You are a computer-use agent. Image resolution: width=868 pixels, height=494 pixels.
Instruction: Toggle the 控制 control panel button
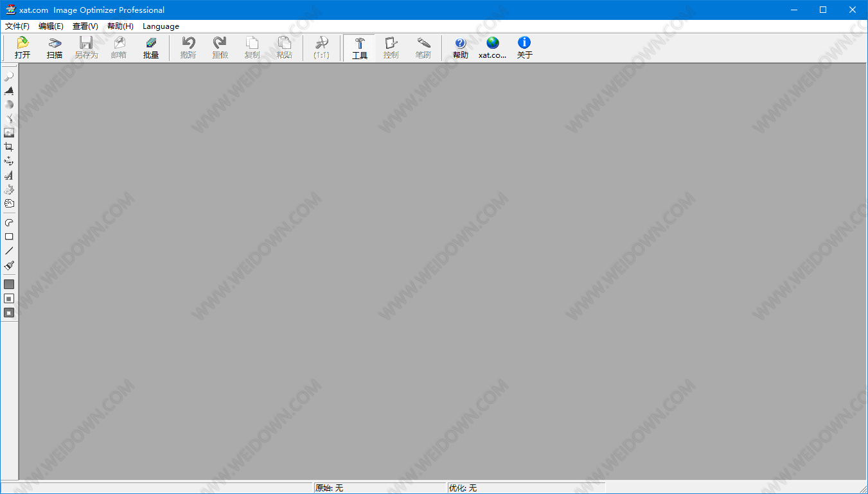[391, 48]
